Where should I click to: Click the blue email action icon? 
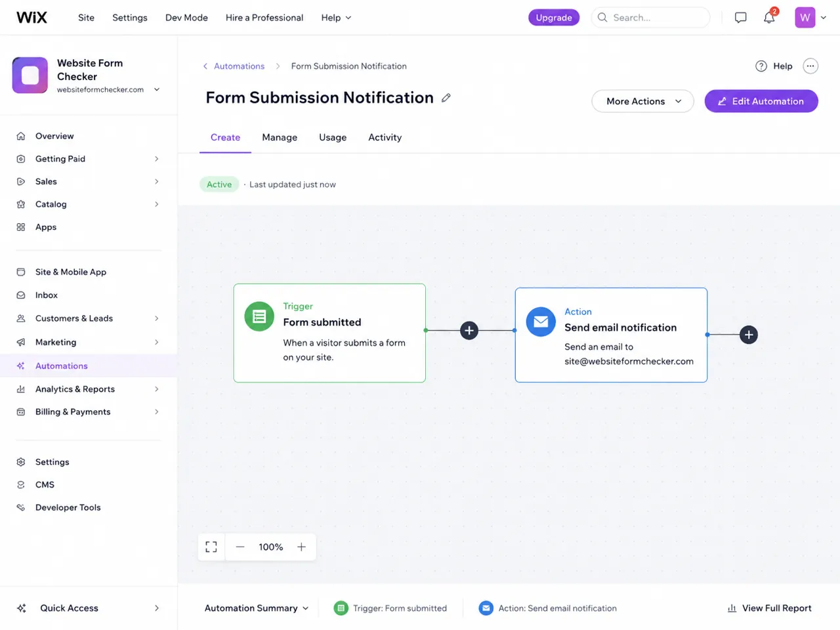[541, 322]
